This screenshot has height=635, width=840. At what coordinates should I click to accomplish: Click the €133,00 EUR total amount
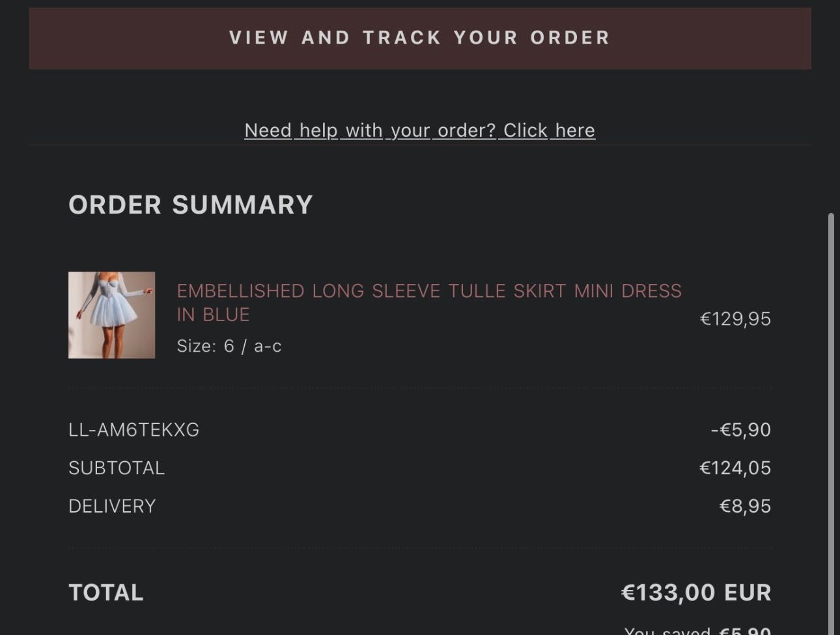point(696,593)
